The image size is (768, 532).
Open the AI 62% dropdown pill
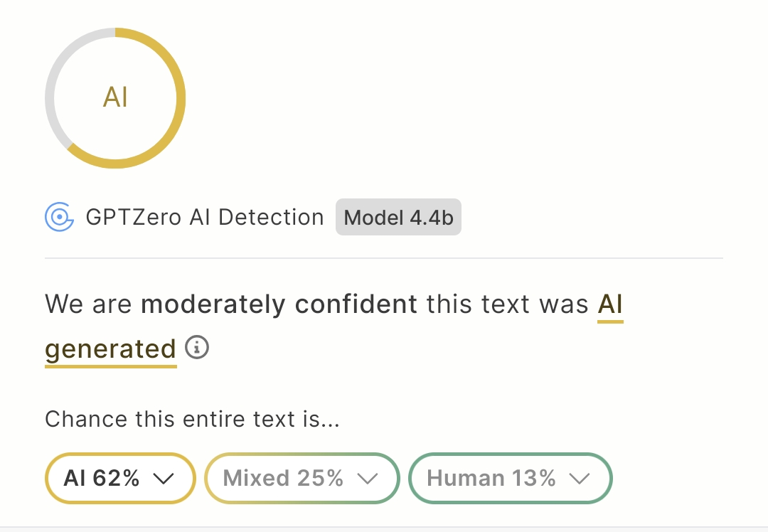[119, 478]
